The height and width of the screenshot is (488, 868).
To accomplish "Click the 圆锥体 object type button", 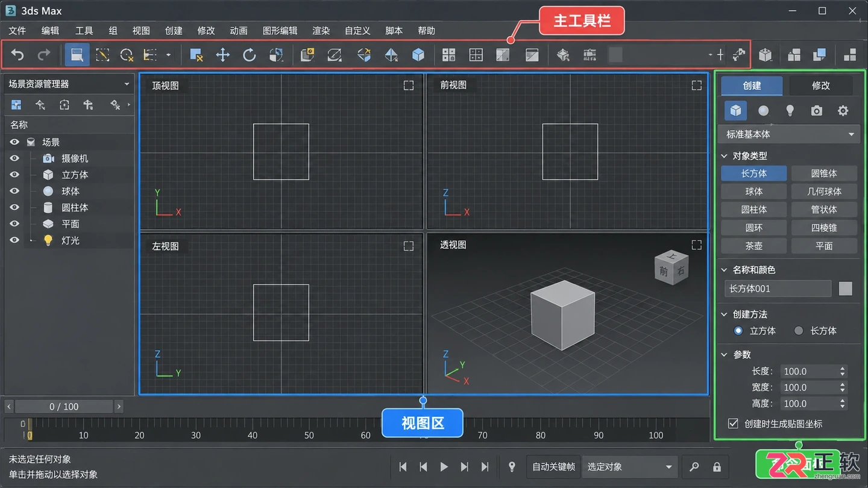I will [824, 174].
